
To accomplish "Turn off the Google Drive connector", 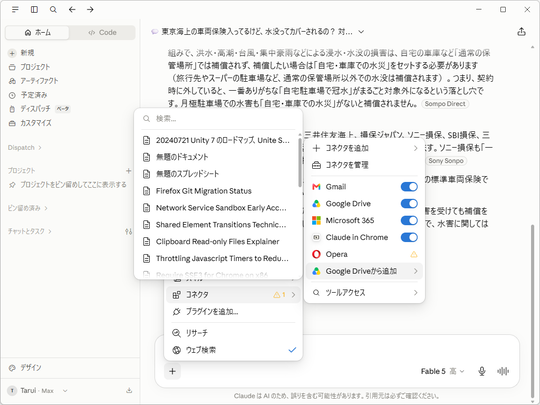I will 409,204.
